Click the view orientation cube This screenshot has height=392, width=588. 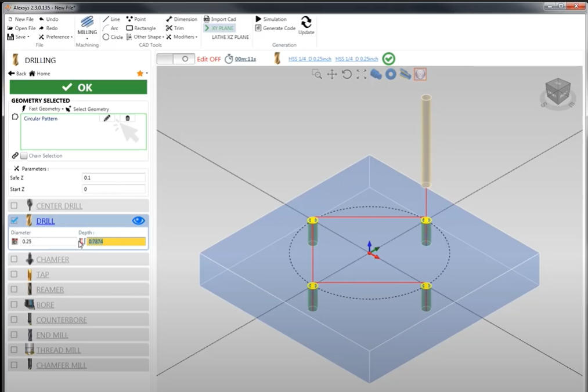[558, 91]
